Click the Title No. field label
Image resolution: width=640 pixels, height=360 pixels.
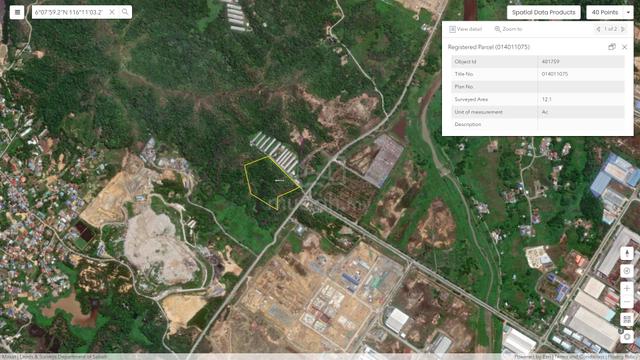tap(464, 74)
